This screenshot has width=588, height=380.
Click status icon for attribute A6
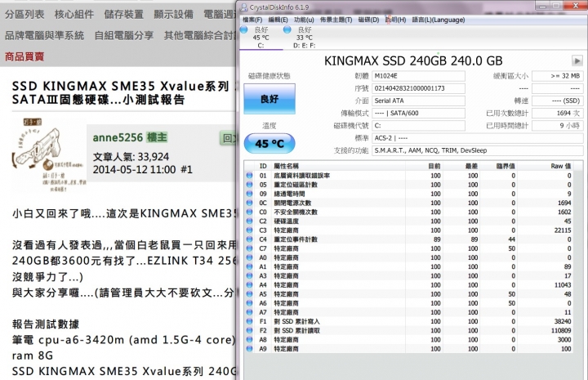coord(249,303)
